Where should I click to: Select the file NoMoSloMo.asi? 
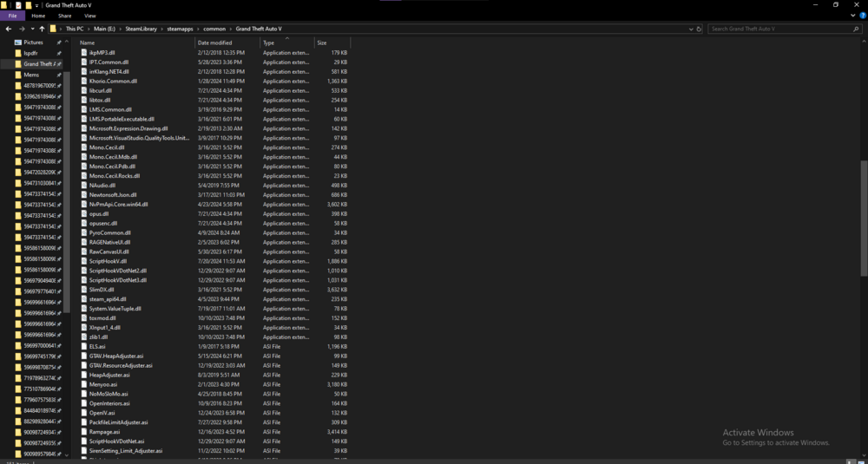108,394
